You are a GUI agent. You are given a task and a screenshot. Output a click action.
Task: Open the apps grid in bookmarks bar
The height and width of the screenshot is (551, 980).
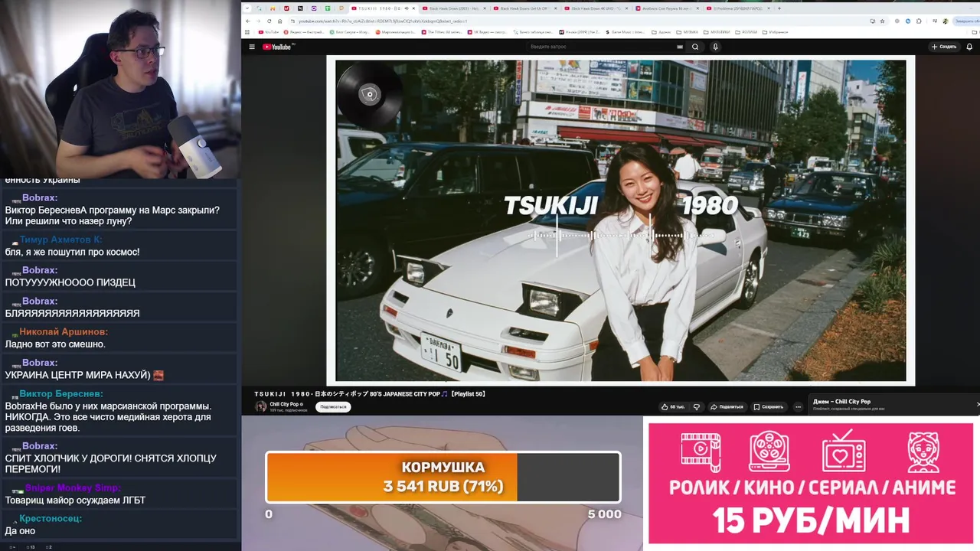pyautogui.click(x=247, y=32)
